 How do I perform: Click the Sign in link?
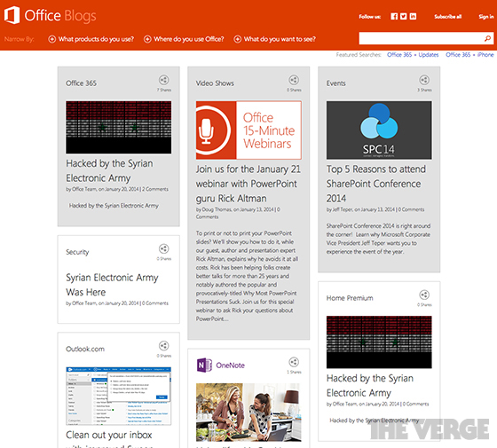tap(486, 17)
